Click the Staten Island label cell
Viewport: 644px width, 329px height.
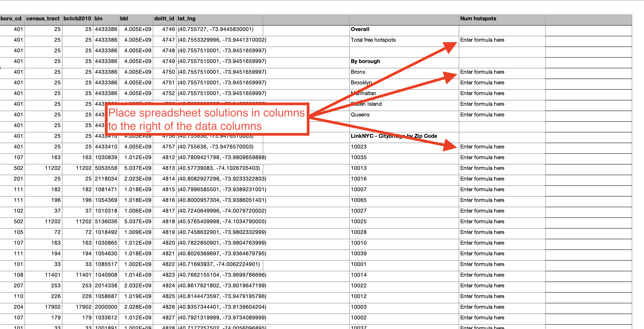(404, 105)
